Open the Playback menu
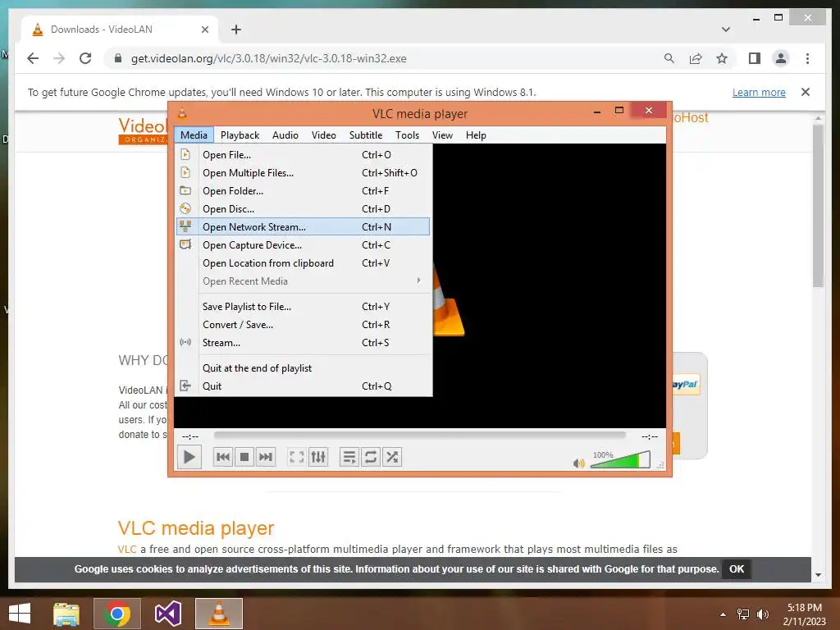 pyautogui.click(x=240, y=135)
